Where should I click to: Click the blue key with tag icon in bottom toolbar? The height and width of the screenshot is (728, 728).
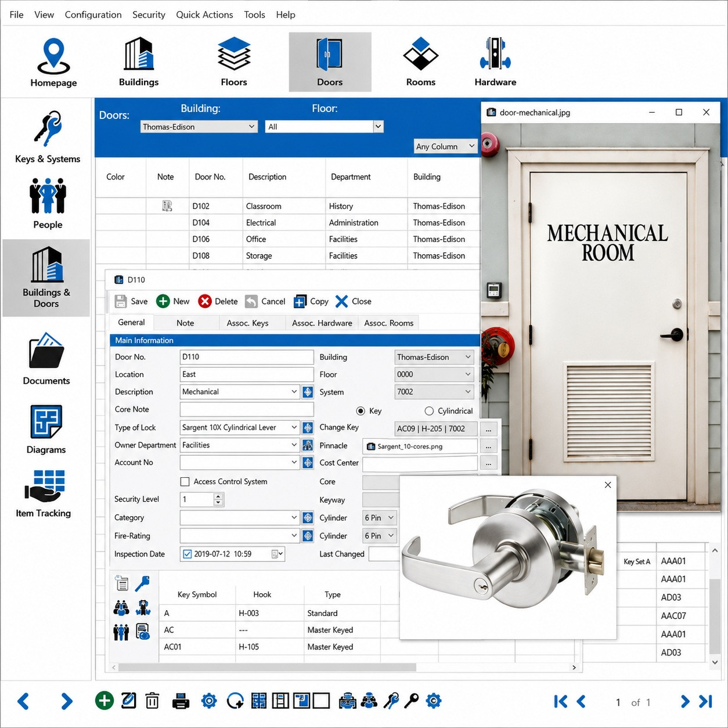(391, 701)
